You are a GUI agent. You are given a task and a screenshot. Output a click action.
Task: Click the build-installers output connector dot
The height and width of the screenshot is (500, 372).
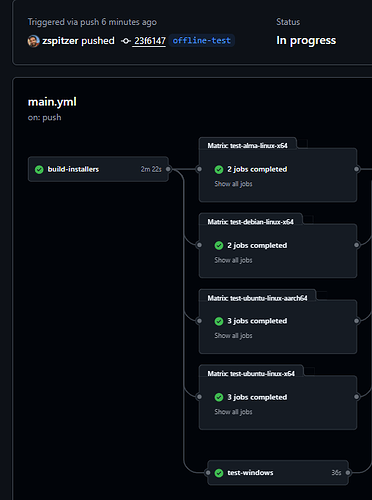tap(168, 169)
